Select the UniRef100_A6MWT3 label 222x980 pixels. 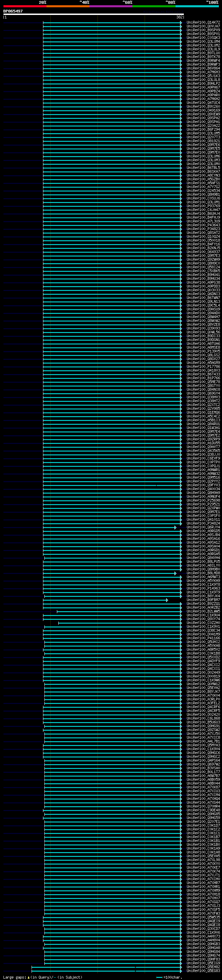[x=203, y=577]
